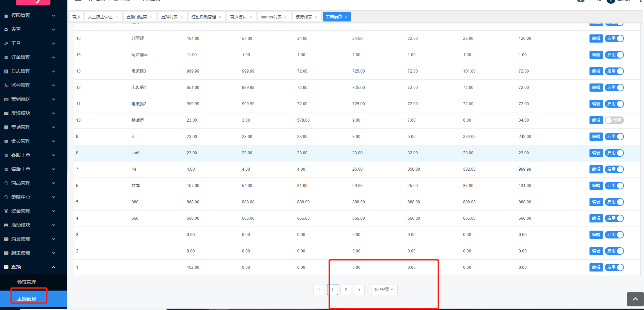Click the envelope icon beside 反馈模块
The height and width of the screenshot is (310, 644).
pyautogui.click(x=6, y=113)
